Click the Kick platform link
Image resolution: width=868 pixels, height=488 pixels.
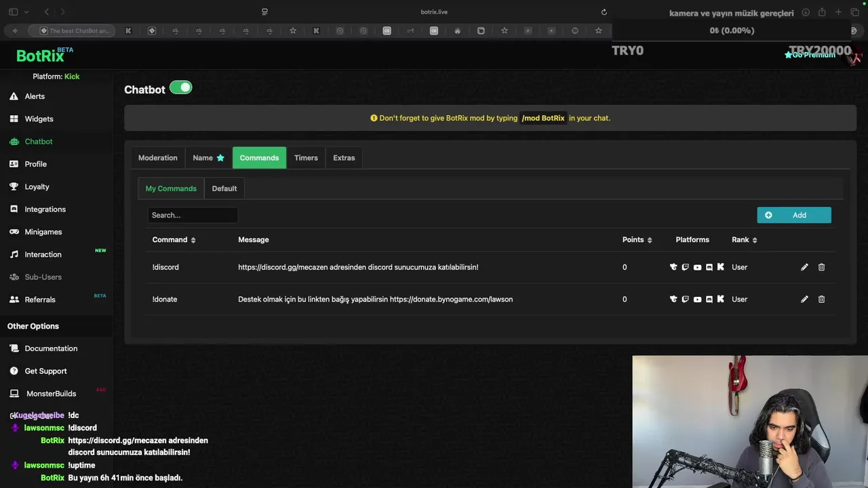click(72, 77)
